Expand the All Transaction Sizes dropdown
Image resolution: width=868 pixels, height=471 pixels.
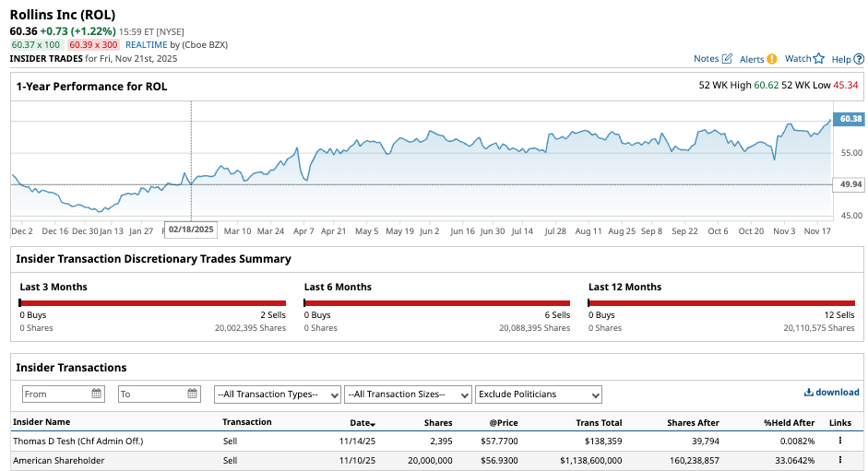(408, 394)
